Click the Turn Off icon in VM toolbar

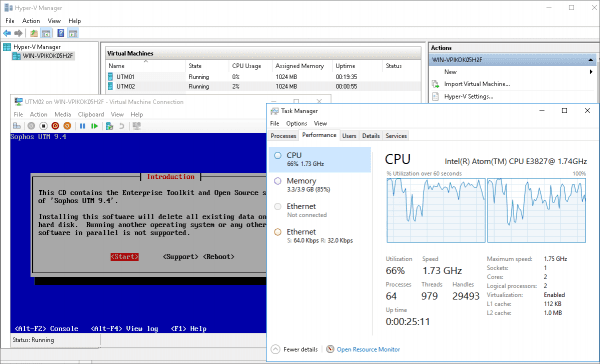coord(43,126)
